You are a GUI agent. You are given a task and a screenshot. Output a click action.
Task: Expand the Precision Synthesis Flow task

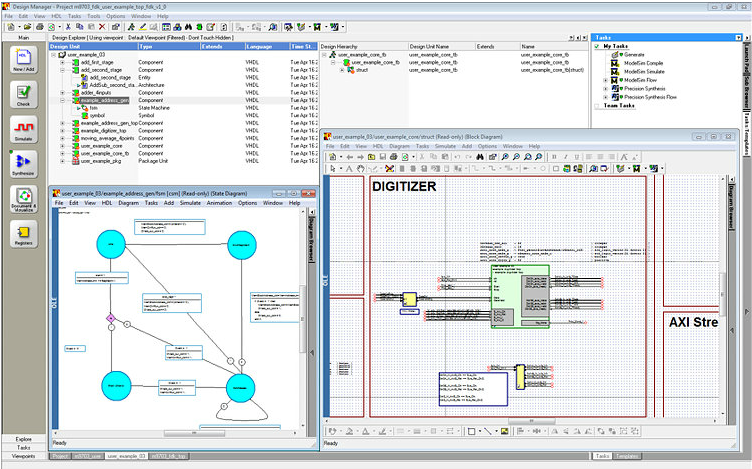[x=605, y=97]
